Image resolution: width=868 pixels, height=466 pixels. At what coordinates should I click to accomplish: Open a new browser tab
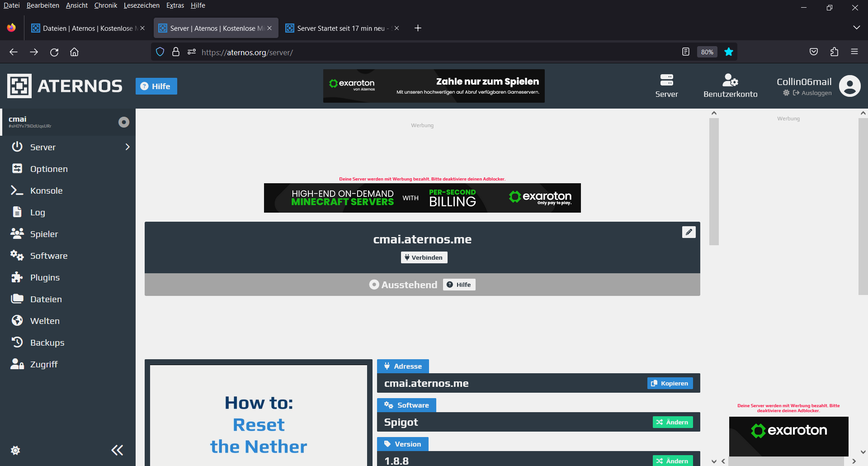point(418,28)
